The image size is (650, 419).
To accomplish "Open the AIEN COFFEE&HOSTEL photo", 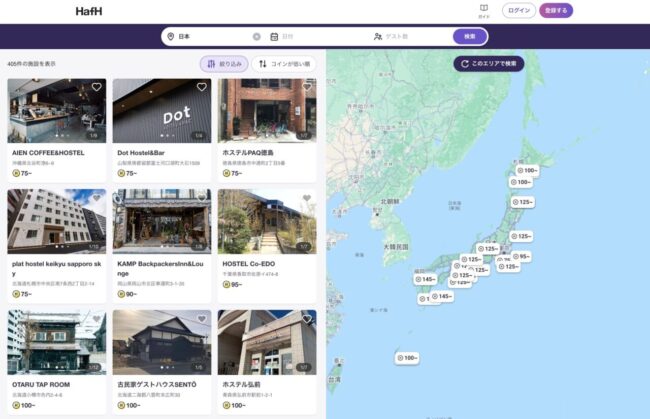I will click(x=57, y=111).
